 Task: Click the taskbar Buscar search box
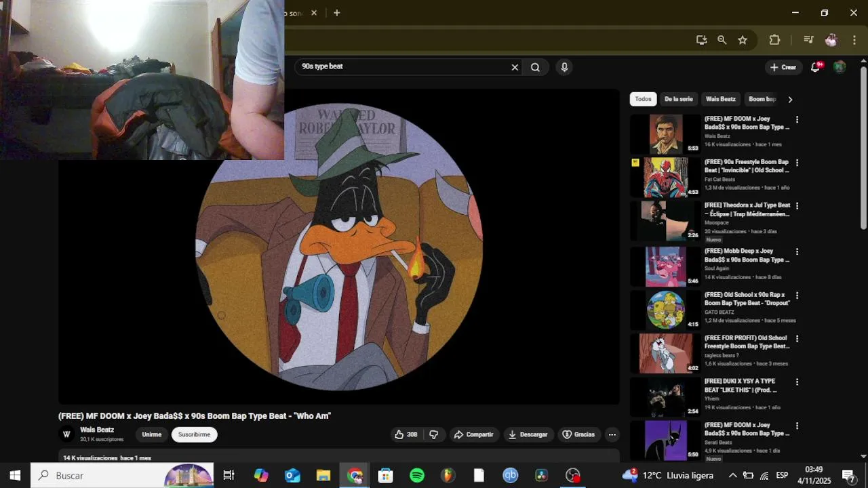[x=122, y=476]
